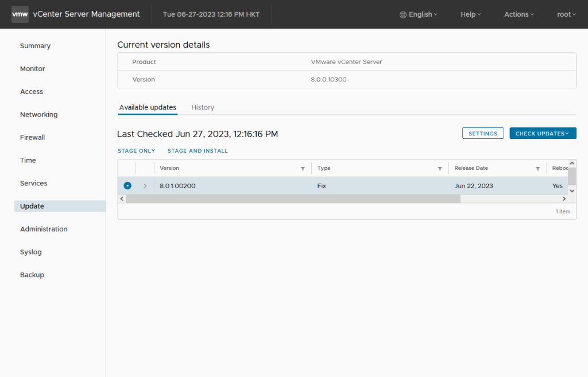Image resolution: width=588 pixels, height=377 pixels.
Task: Go to Syslog configuration
Action: click(x=31, y=252)
